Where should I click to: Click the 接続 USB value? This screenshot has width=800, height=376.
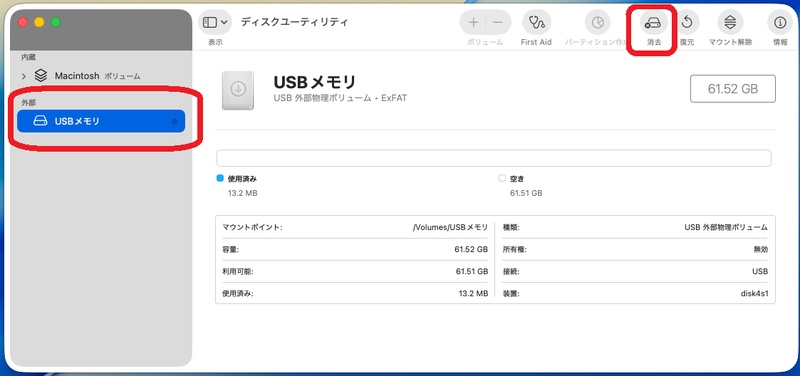[x=760, y=271]
